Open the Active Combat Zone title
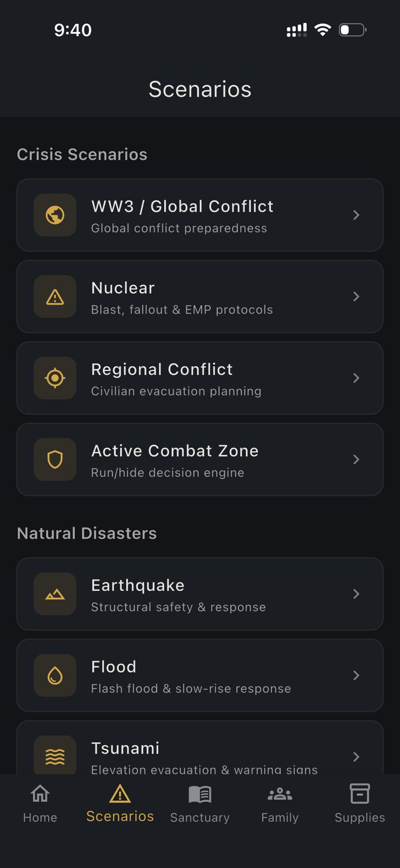The width and height of the screenshot is (400, 868). click(x=175, y=451)
